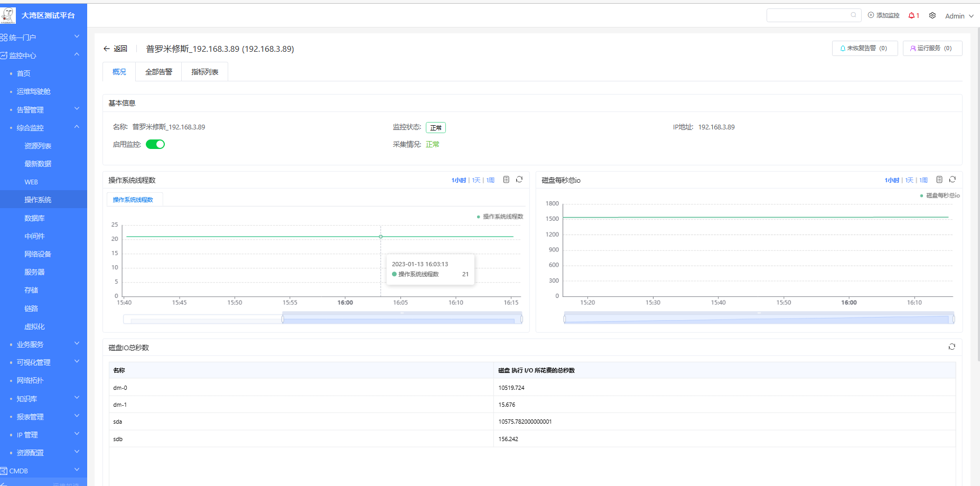Click the search magnifier icon
980x486 pixels.
(853, 15)
